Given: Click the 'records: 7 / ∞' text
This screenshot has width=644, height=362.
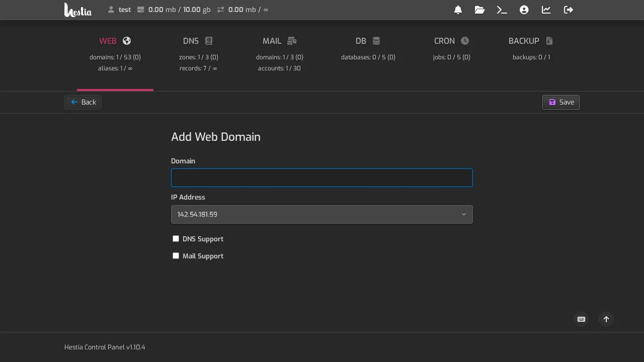Looking at the screenshot, I should click(198, 68).
